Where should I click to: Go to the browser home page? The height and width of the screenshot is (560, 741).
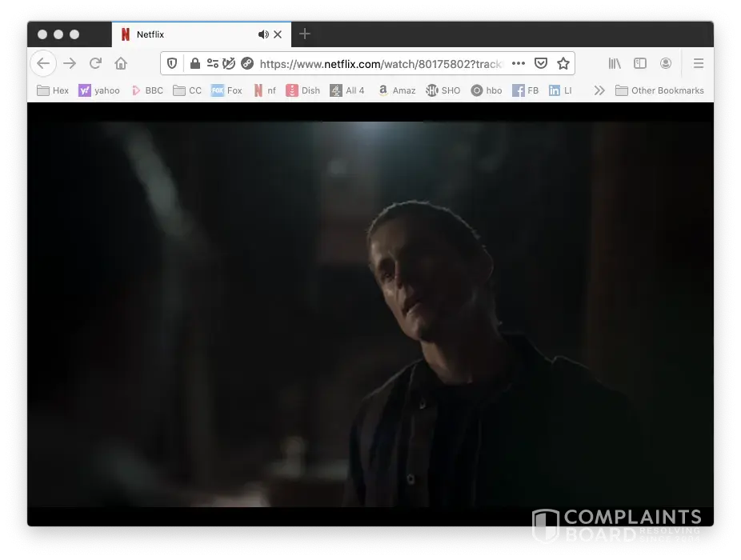(121, 63)
